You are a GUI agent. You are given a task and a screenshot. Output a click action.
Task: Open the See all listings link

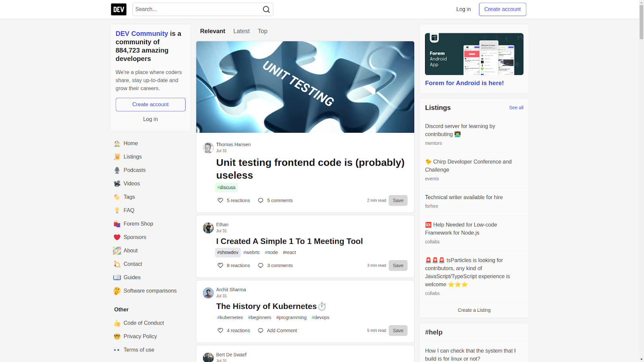click(x=516, y=108)
